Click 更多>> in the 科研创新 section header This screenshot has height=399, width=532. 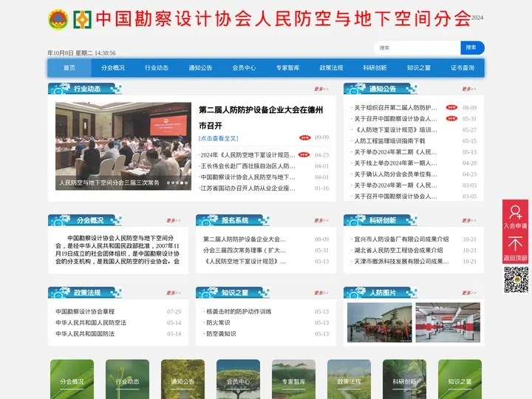[x=469, y=220]
